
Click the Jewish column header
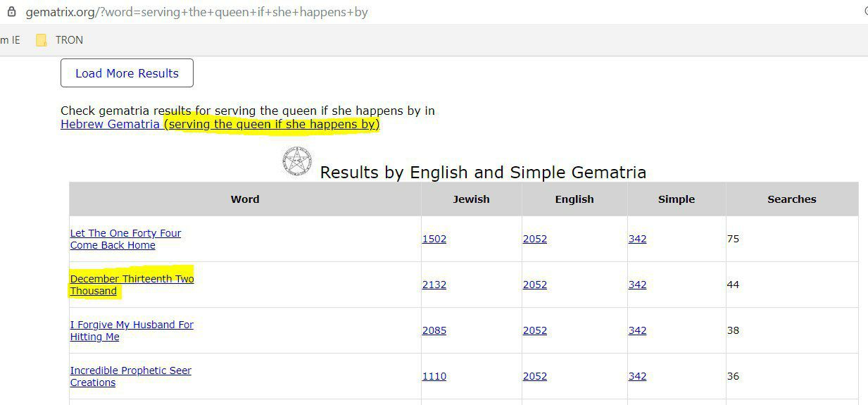click(x=471, y=199)
